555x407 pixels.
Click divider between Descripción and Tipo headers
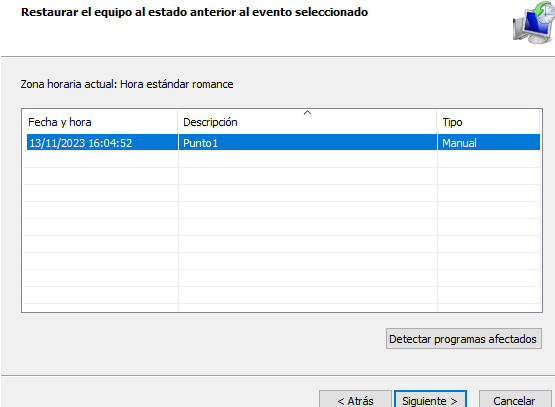click(x=437, y=122)
